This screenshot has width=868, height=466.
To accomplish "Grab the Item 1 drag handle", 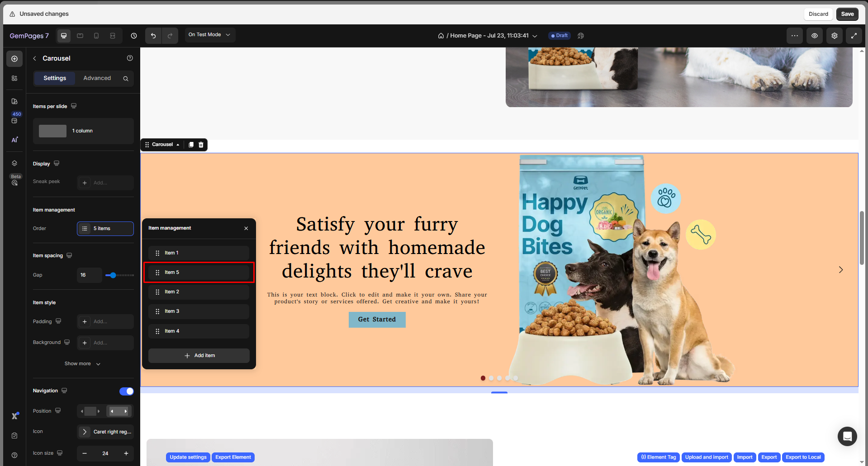I will 157,253.
